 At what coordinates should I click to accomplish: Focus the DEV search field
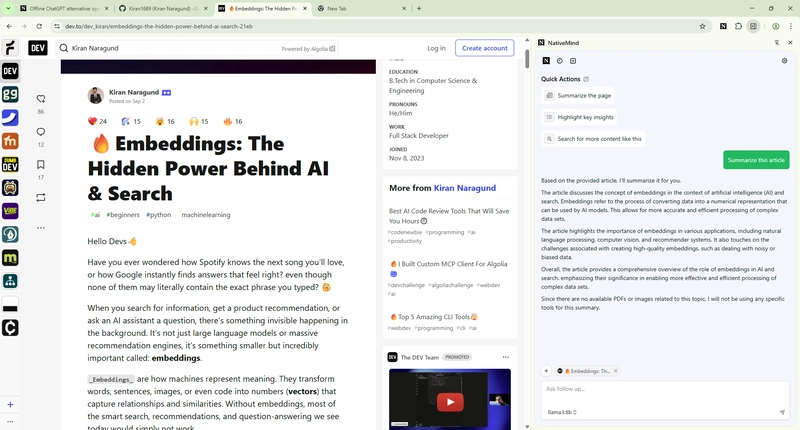[x=197, y=48]
